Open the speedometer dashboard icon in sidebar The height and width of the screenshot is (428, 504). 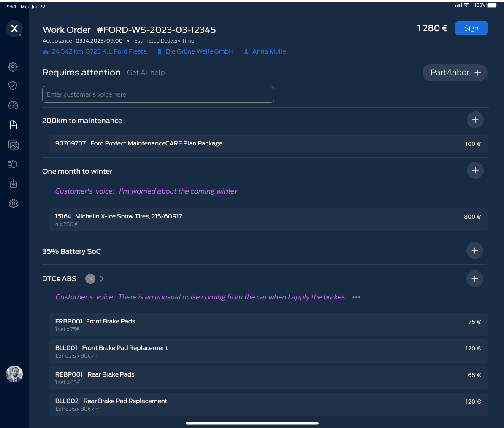tap(13, 105)
